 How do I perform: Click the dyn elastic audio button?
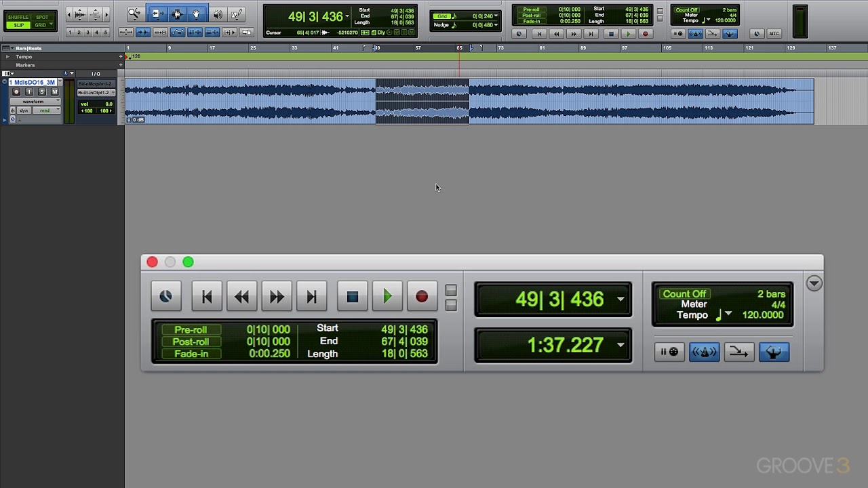coord(24,110)
